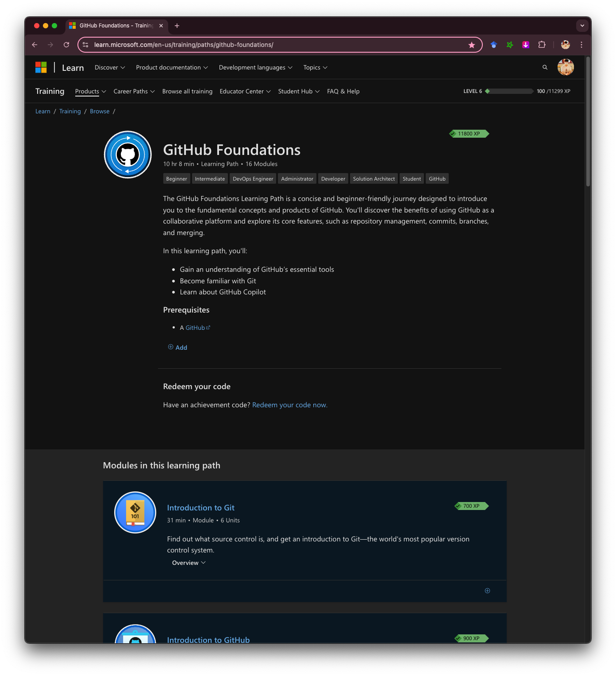Screen dimensions: 616x676
Task: Click the Student tag
Action: coord(412,179)
